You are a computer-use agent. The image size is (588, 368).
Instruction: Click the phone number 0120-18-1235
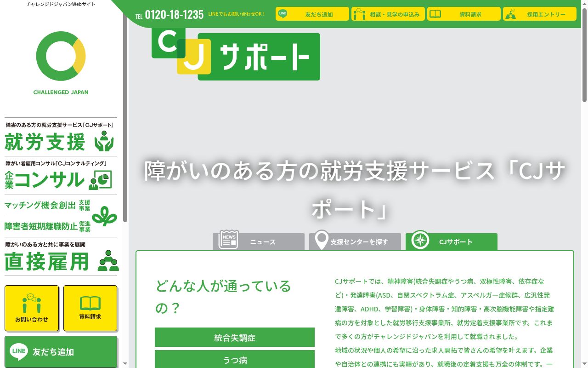click(x=174, y=15)
